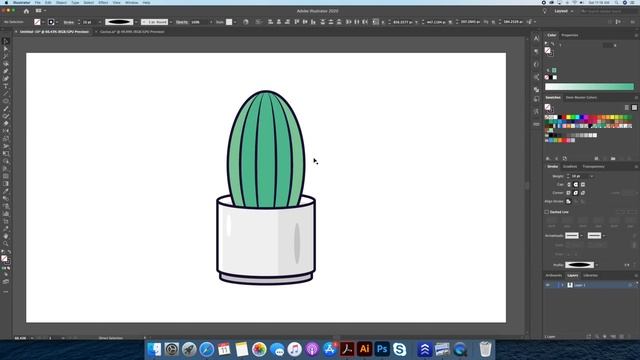
Task: Click the Recolor Artwork wheel icon in control bar
Action: click(246, 22)
